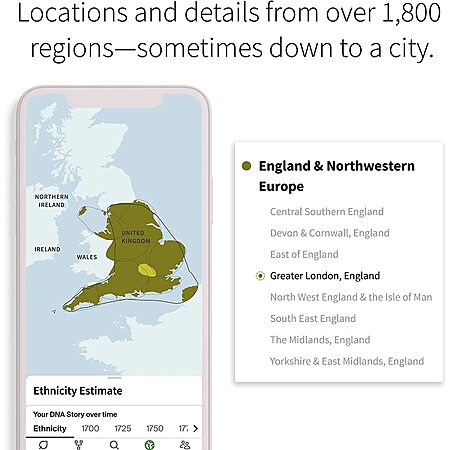
Task: Open Yorkshire & East Midlands, England
Action: click(x=347, y=361)
